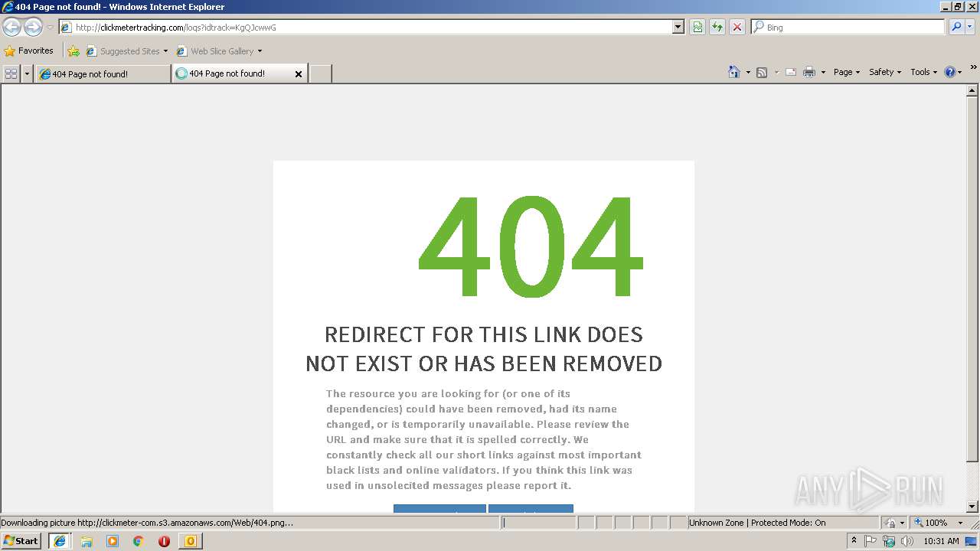Expand the command bar overflow chevron
The width and height of the screenshot is (980, 551).
973,68
